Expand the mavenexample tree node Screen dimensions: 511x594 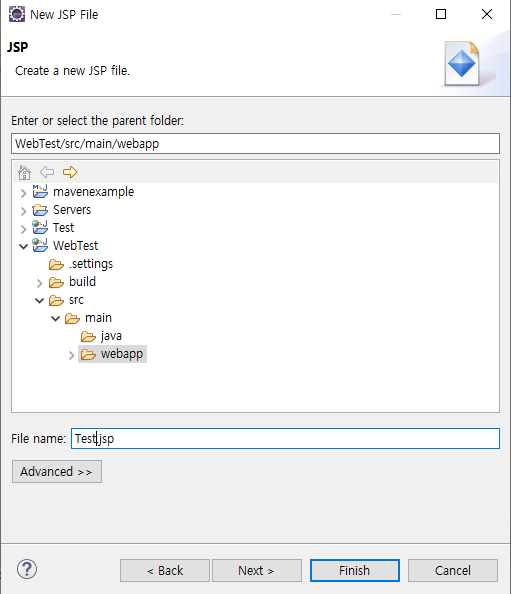point(23,193)
